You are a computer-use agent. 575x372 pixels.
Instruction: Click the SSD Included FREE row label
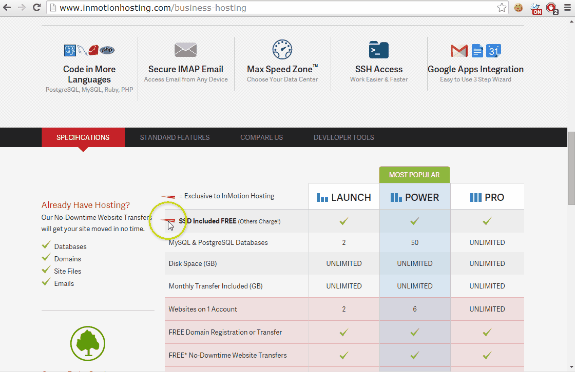230,221
